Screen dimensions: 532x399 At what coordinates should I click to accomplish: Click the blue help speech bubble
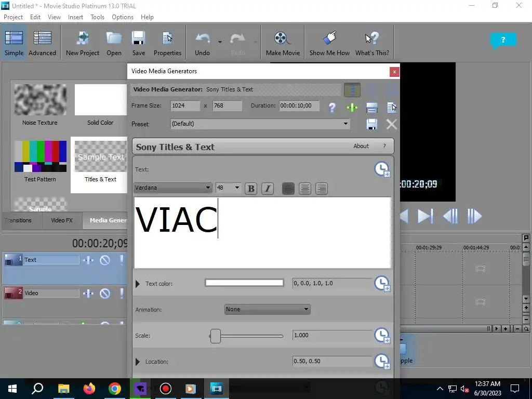(x=503, y=41)
